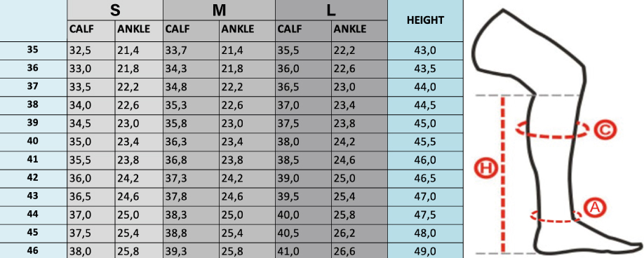Screen dimensions: 644x258
Task: Click the HEIGHT column header
Action: (425, 20)
